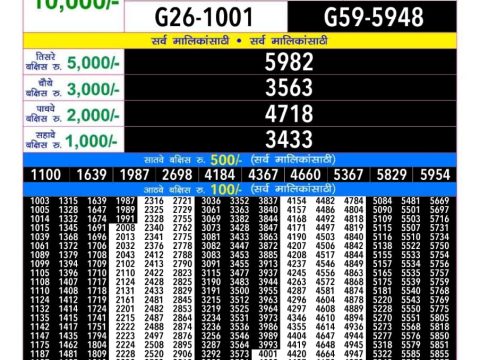Click the yellow सर्व मालिकांसाठी banner
480x360 pixels.
pyautogui.click(x=240, y=41)
